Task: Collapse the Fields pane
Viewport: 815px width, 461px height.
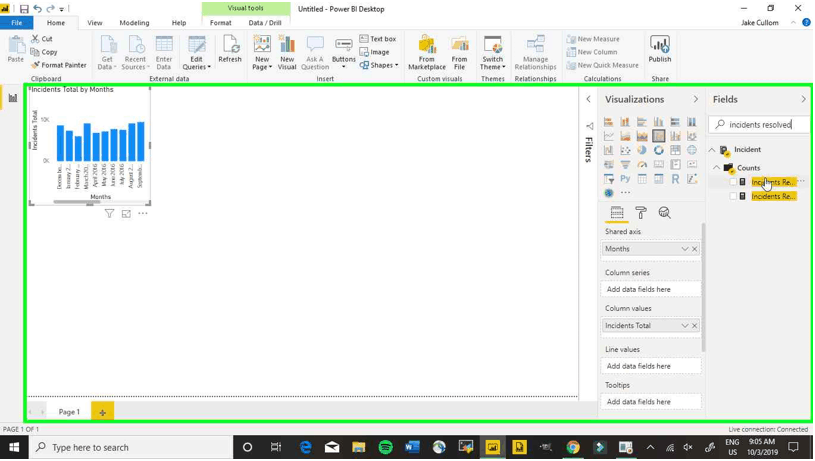Action: pos(803,99)
